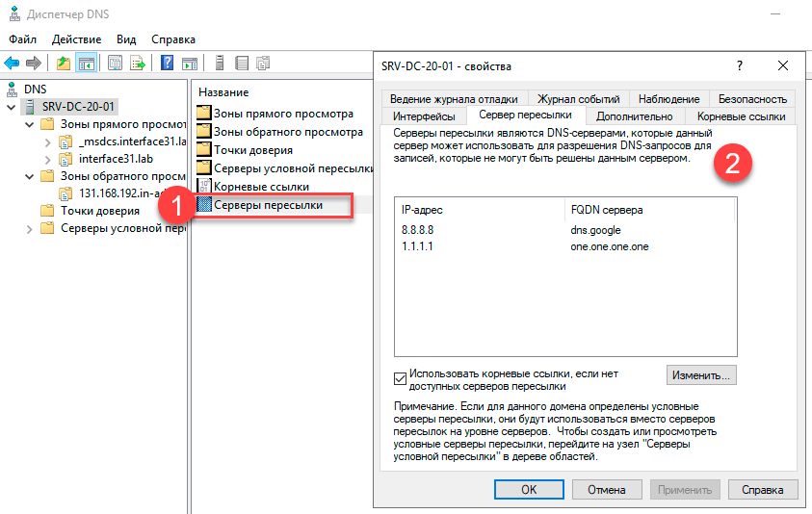This screenshot has width=812, height=514.
Task: Click the Корневые ссылки binary file icon
Action: tap(204, 187)
